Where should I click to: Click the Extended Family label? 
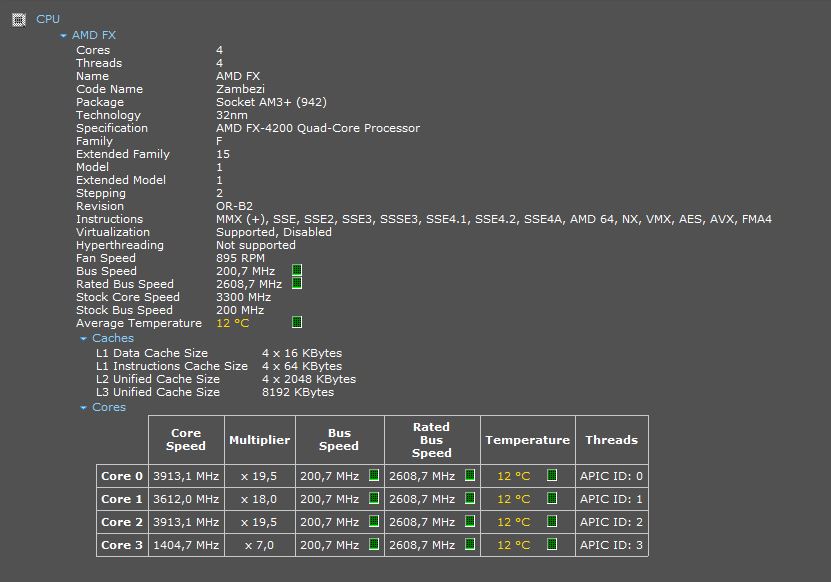[123, 154]
